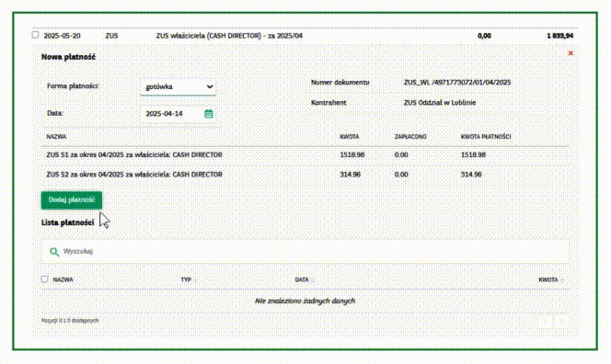Screen dimensions: 611x364
Task: Click the search magnifier icon
Action: pos(54,252)
